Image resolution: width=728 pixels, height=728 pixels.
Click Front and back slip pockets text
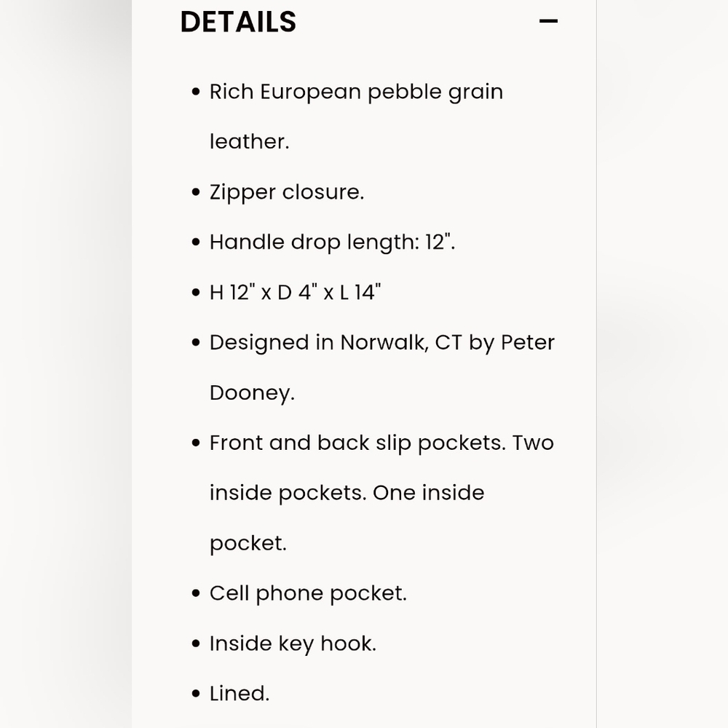357,443
